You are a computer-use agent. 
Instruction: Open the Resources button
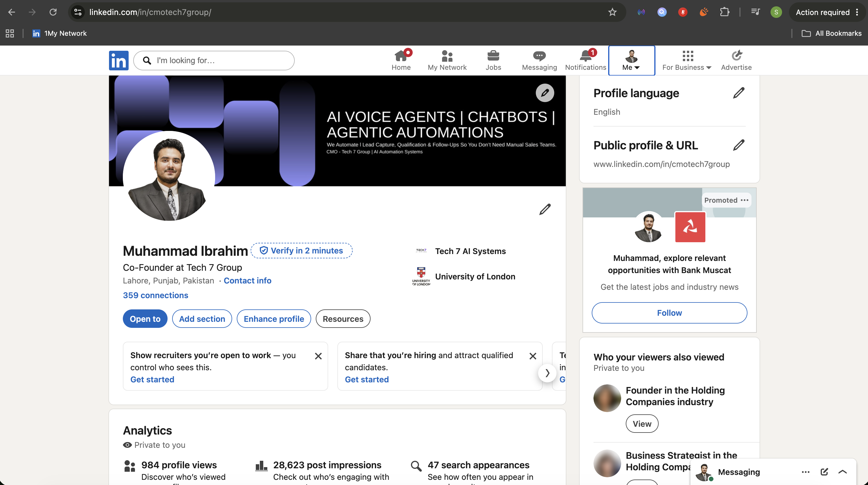point(343,319)
